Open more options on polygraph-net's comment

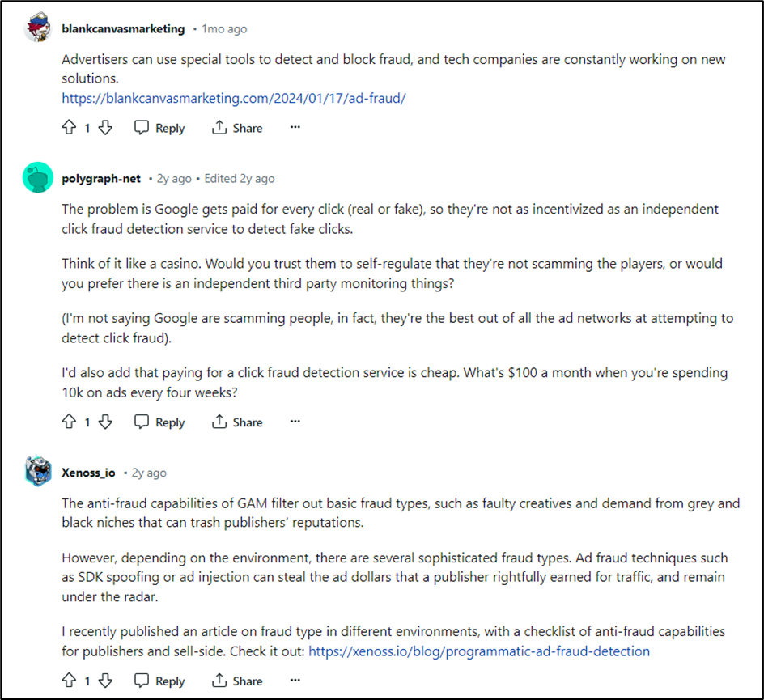click(295, 422)
